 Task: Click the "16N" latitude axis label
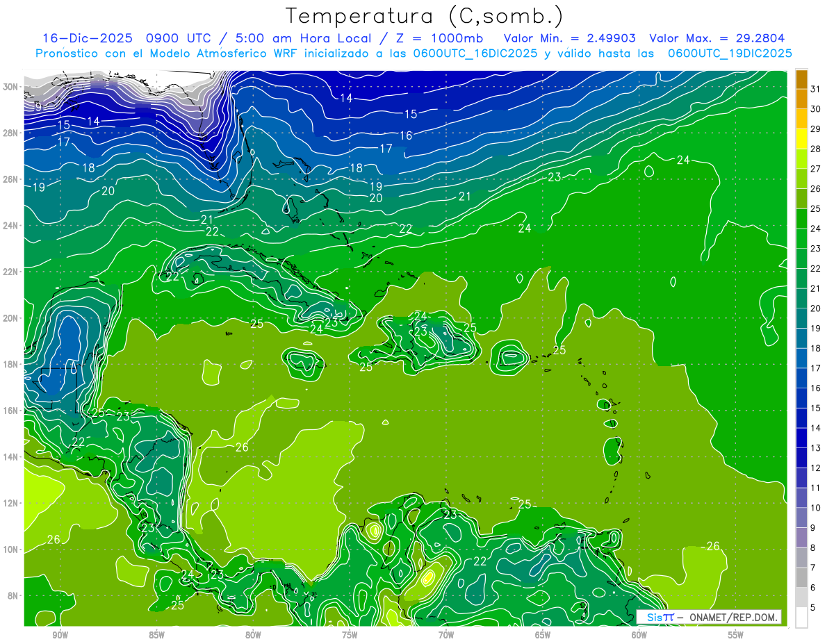coord(10,411)
